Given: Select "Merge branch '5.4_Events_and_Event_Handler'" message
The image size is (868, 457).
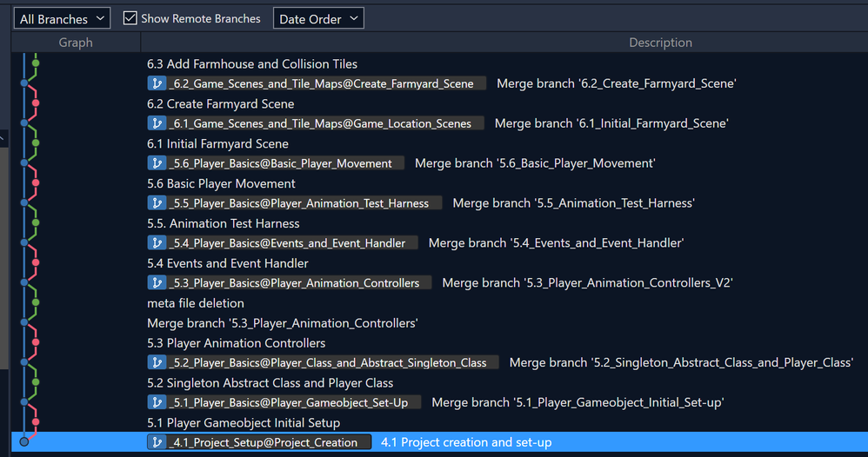Looking at the screenshot, I should (x=556, y=243).
